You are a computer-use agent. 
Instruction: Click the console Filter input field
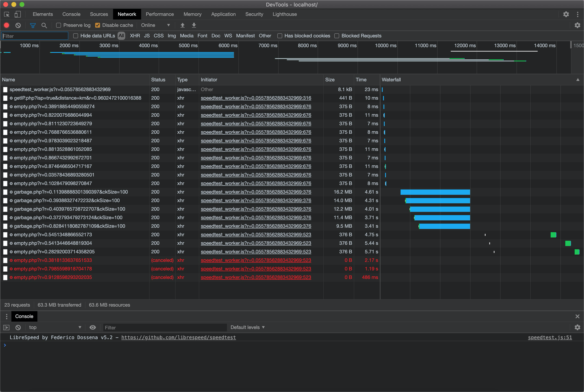(165, 327)
